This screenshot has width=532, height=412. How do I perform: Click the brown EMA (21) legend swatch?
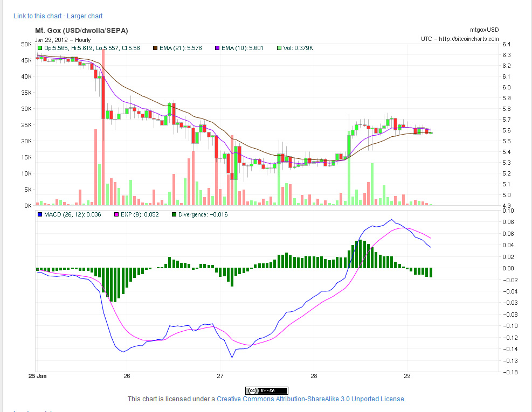(x=155, y=48)
